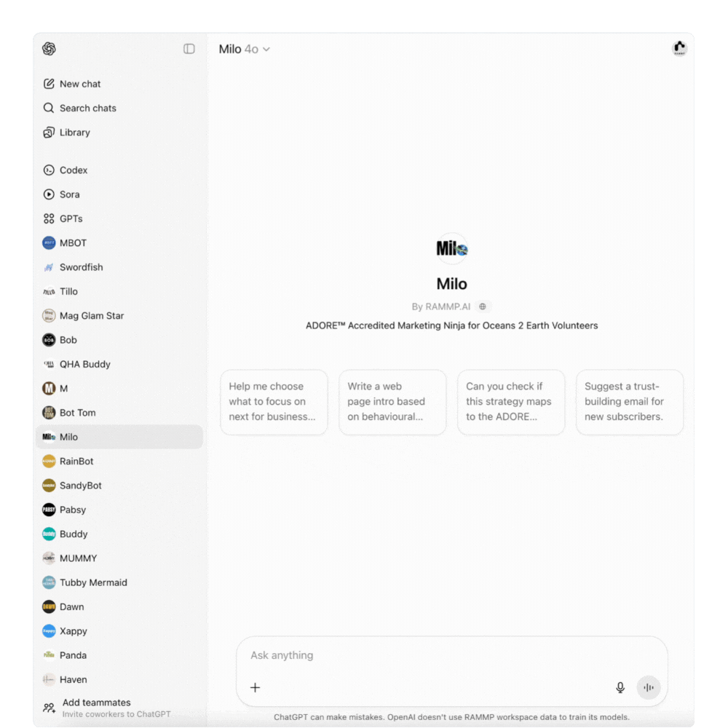The height and width of the screenshot is (728, 728).
Task: Click the QHA Buddy icon
Action: (49, 364)
